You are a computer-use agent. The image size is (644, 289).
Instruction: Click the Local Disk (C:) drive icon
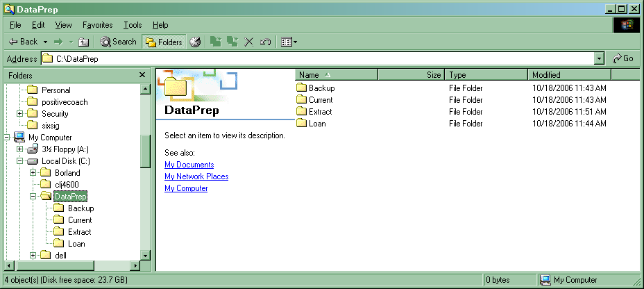(x=33, y=161)
